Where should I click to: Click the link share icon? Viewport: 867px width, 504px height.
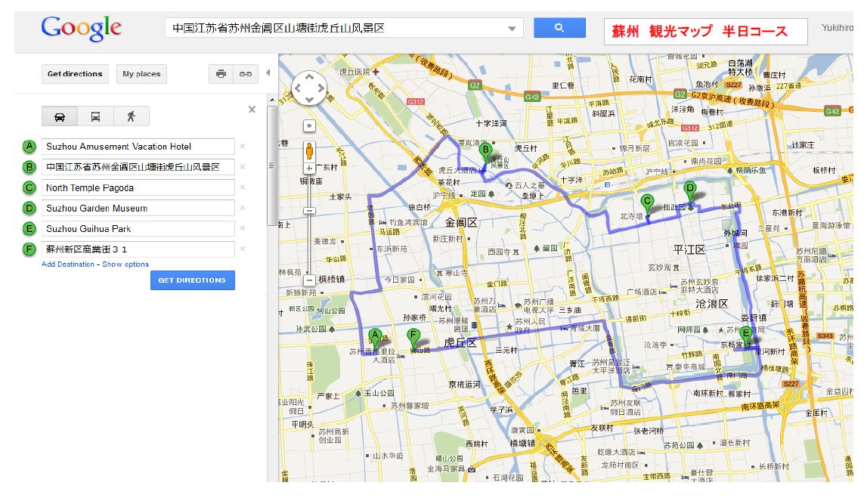pos(246,74)
